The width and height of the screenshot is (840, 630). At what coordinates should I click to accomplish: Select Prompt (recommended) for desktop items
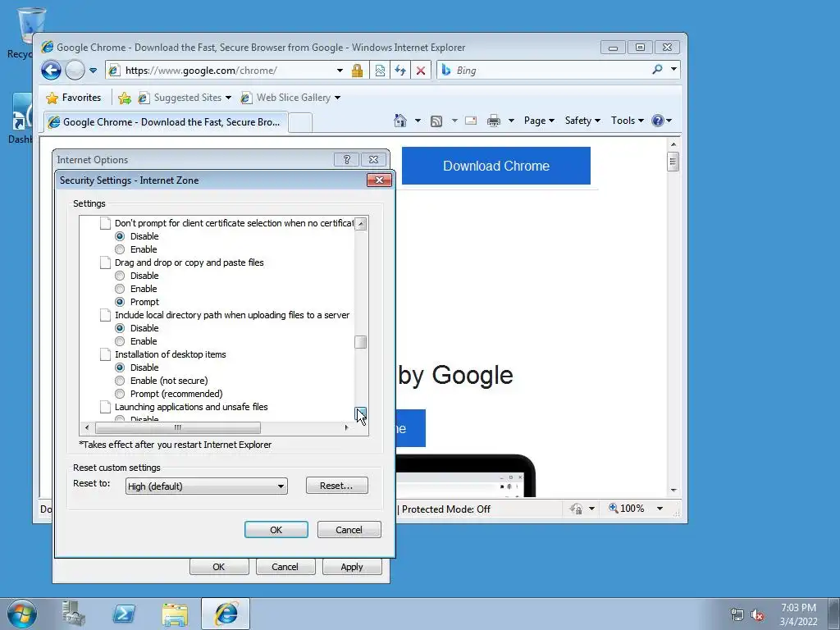[120, 394]
